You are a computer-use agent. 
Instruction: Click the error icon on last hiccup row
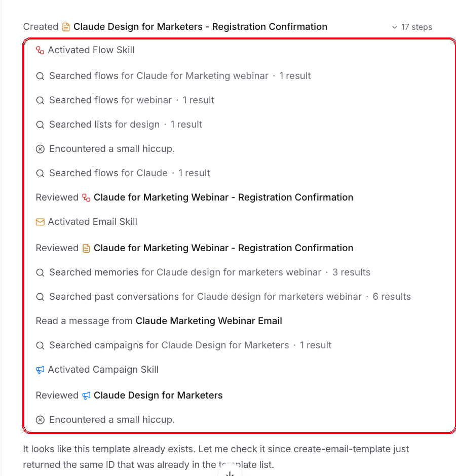[x=40, y=420]
